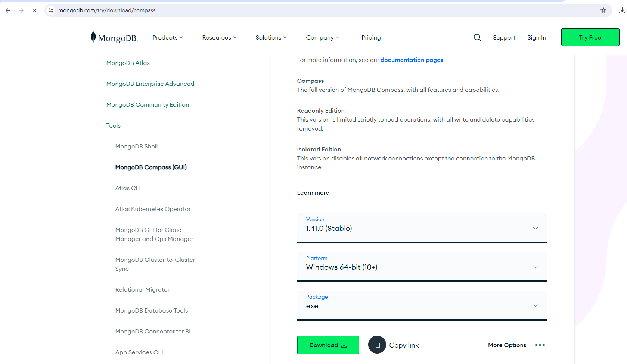This screenshot has width=627, height=364.
Task: Open MongoDB CLI for Cloud Manager and Ops Manager
Action: [x=154, y=234]
